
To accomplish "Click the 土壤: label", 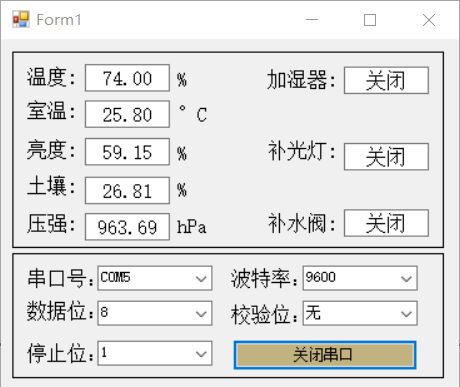I will (x=51, y=186).
